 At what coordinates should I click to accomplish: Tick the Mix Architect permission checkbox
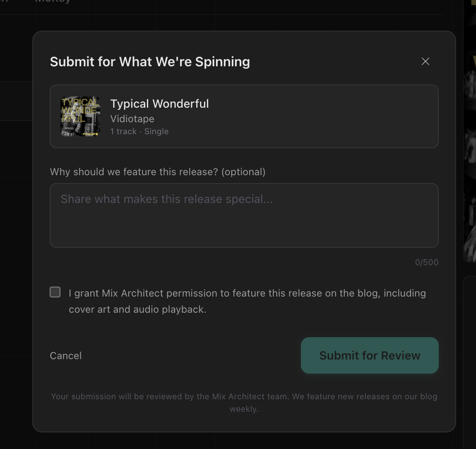[x=55, y=292]
